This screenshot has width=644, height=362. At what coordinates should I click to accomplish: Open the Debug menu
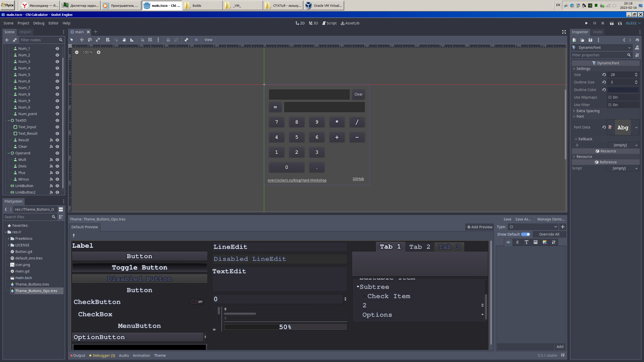[x=39, y=23]
